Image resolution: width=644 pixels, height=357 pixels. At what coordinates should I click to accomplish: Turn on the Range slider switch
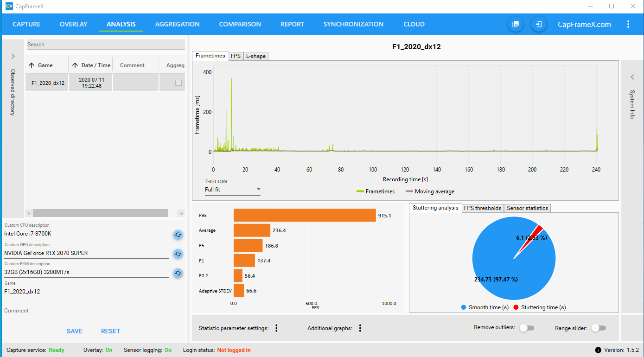(599, 328)
